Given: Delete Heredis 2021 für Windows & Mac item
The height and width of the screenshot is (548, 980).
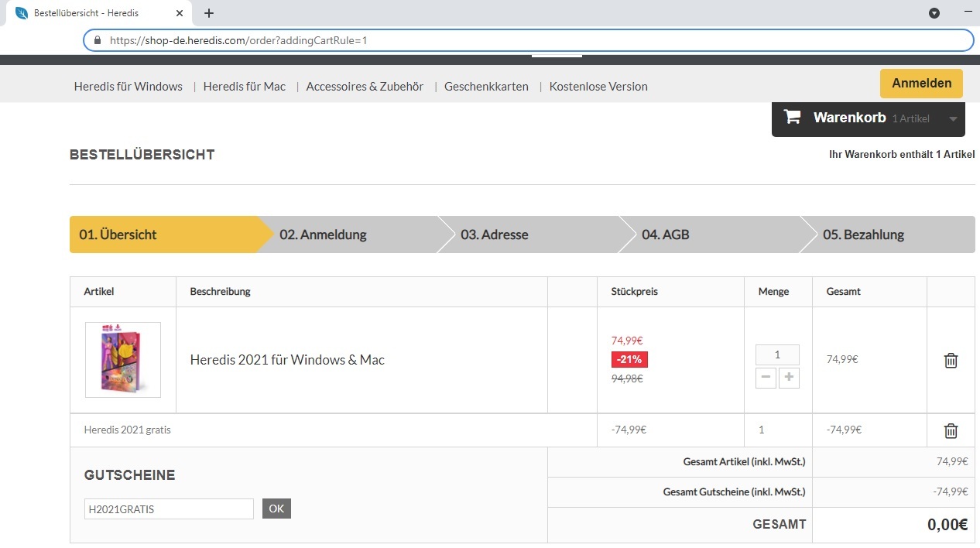Looking at the screenshot, I should pos(951,360).
